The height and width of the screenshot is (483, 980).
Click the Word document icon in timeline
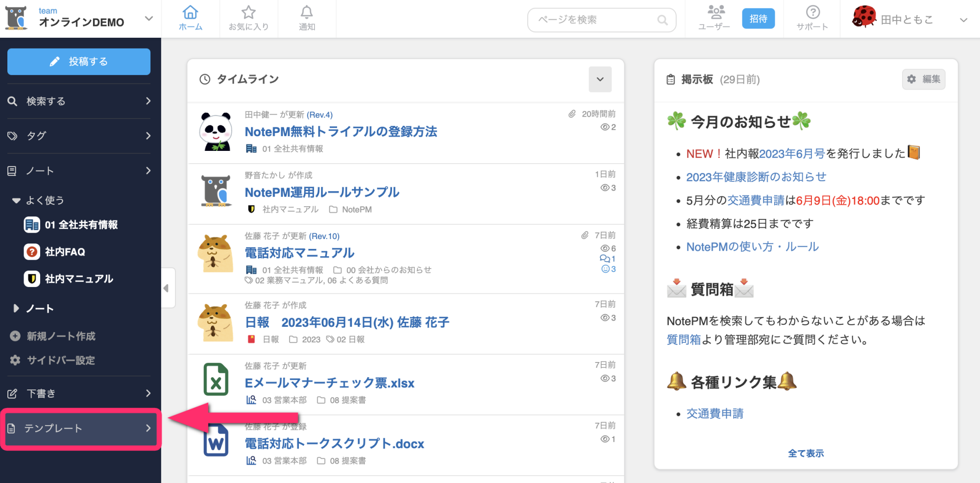216,441
